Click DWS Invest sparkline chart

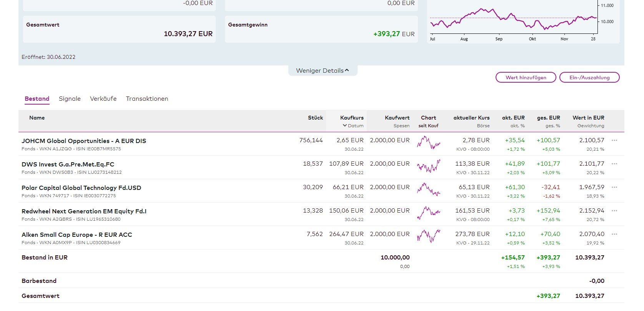[x=428, y=166]
